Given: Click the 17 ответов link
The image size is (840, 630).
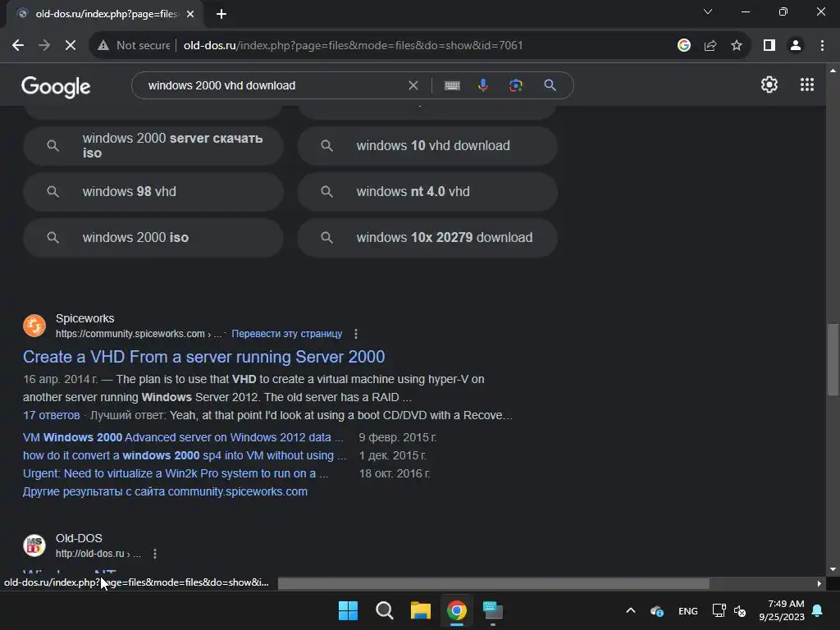Looking at the screenshot, I should 52,415.
